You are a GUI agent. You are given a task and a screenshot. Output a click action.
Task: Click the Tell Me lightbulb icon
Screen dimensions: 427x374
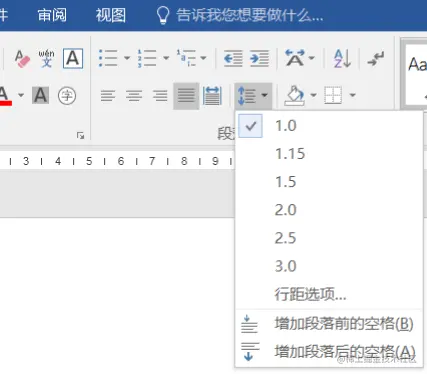[163, 15]
